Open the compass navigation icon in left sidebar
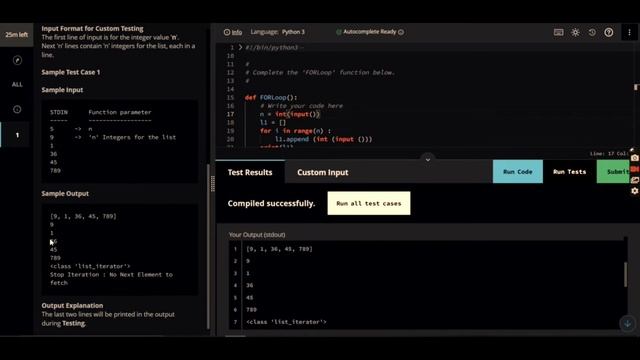The width and height of the screenshot is (640, 360). tap(17, 60)
